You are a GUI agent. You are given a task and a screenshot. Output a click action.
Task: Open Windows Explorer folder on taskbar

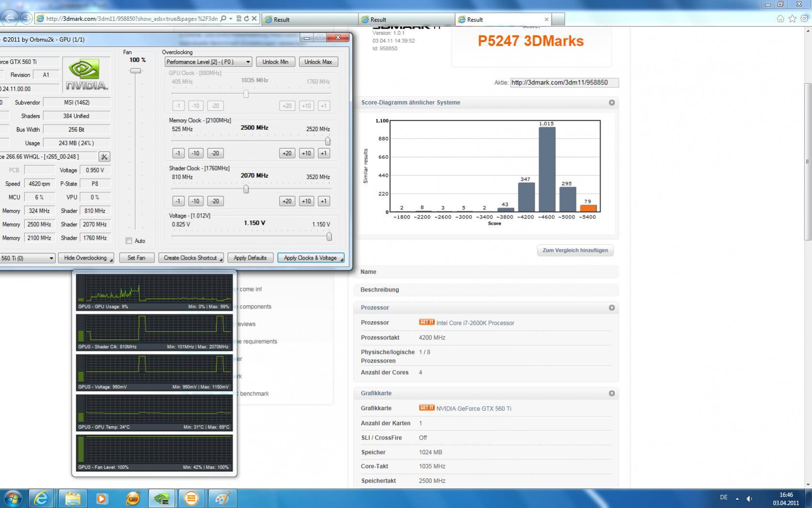tap(73, 498)
